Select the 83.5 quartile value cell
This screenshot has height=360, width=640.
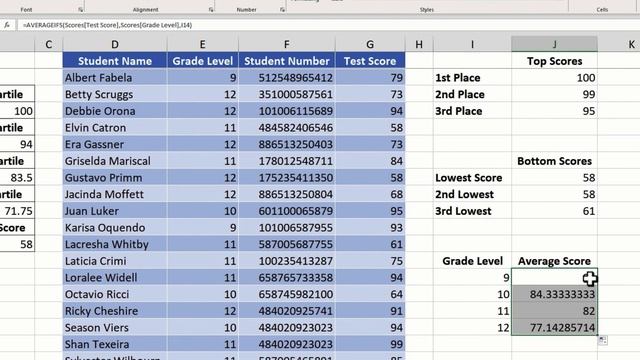coord(17,178)
